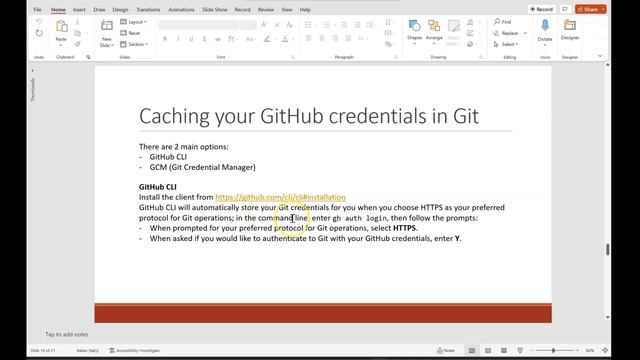Click the zoom slider handle
Viewport: 640px width, 360px height.
tap(553, 350)
